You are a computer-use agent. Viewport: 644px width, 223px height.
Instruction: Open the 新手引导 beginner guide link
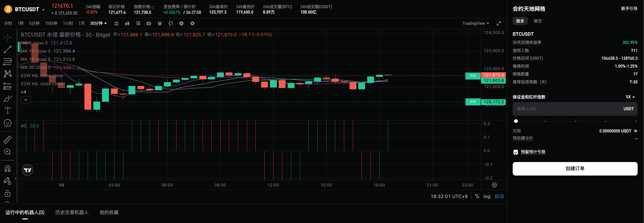(x=629, y=9)
